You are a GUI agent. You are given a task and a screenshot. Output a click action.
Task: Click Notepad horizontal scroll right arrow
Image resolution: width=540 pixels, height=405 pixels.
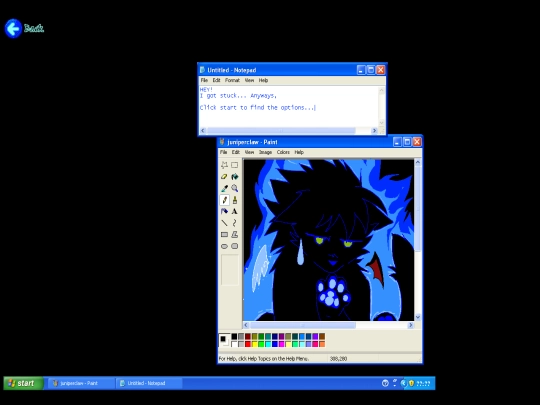click(x=374, y=131)
